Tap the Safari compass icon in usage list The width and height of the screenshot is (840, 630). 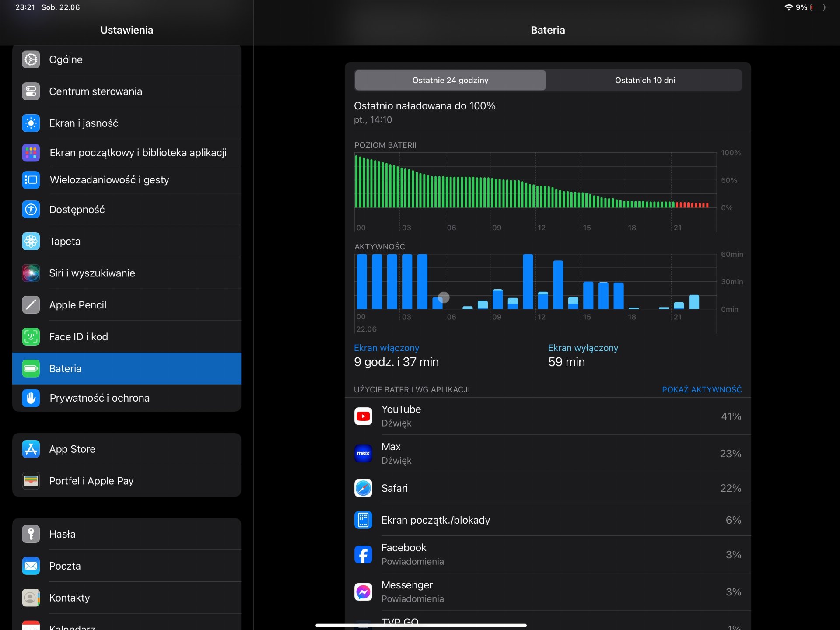click(363, 488)
